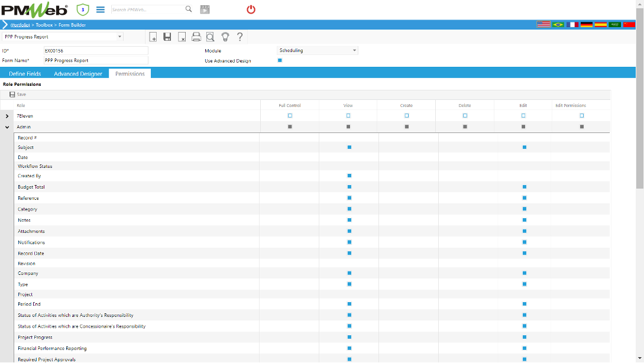This screenshot has width=644, height=363.
Task: Click the lightbulb tips icon
Action: coord(225,37)
